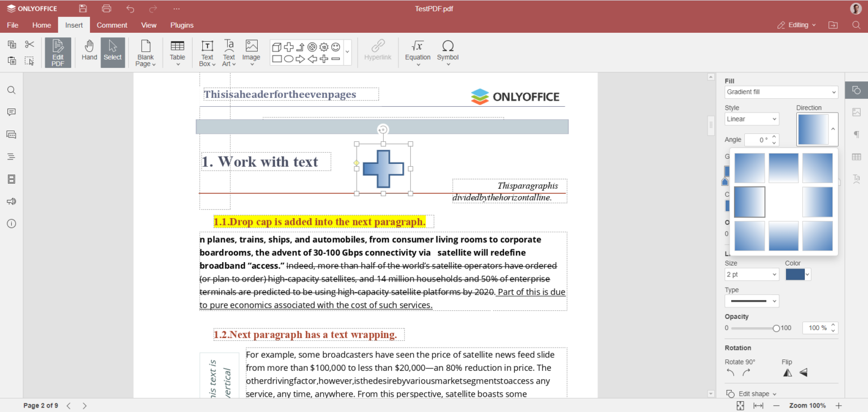Open the Comments panel in left sidebar

coord(11,112)
